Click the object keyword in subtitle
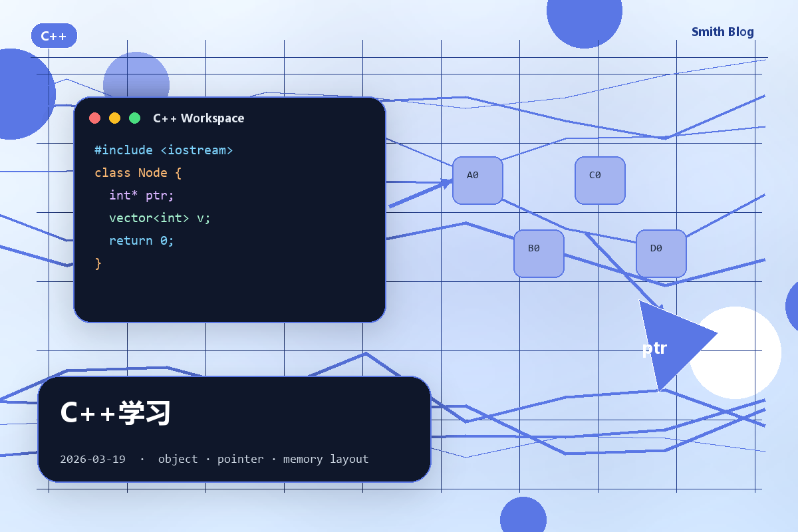This screenshot has height=532, width=798. (178, 459)
